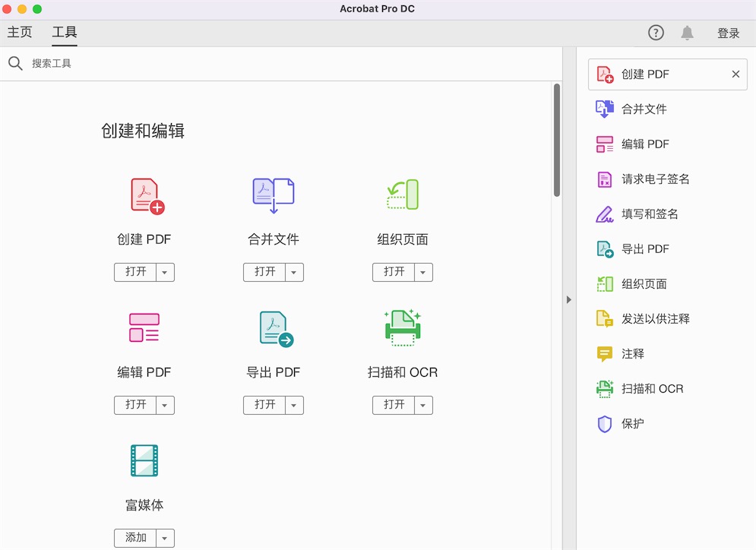Image resolution: width=756 pixels, height=550 pixels.
Task: Select the 注释 comment bubble icon
Action: click(x=605, y=354)
